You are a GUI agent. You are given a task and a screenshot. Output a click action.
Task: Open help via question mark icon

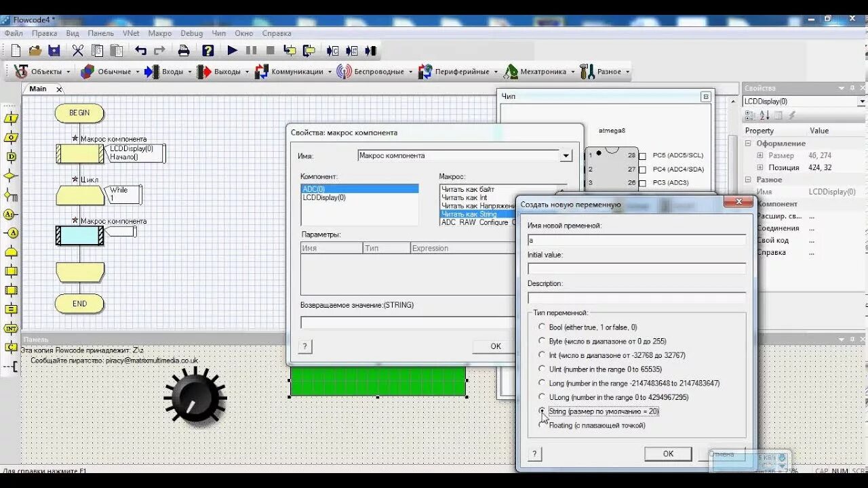[208, 50]
